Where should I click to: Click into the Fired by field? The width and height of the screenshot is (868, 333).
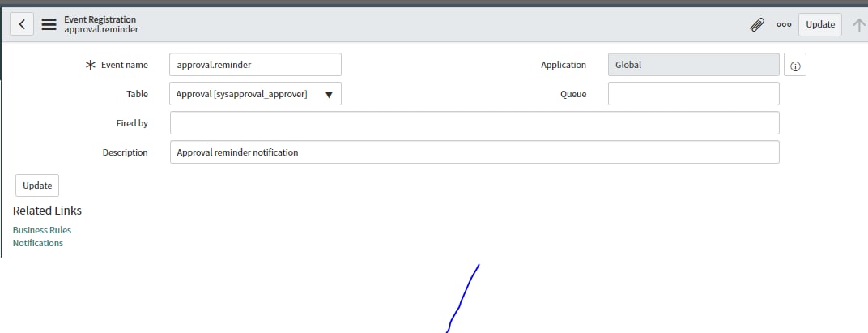tap(474, 123)
